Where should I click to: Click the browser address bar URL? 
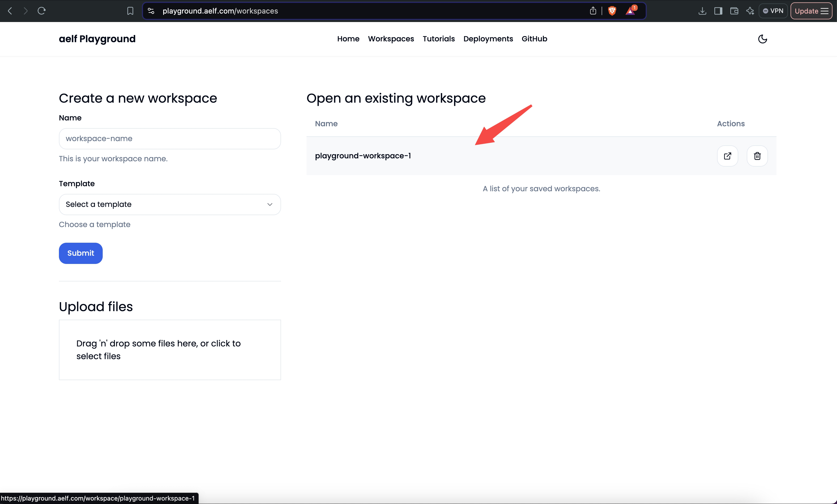coord(220,11)
